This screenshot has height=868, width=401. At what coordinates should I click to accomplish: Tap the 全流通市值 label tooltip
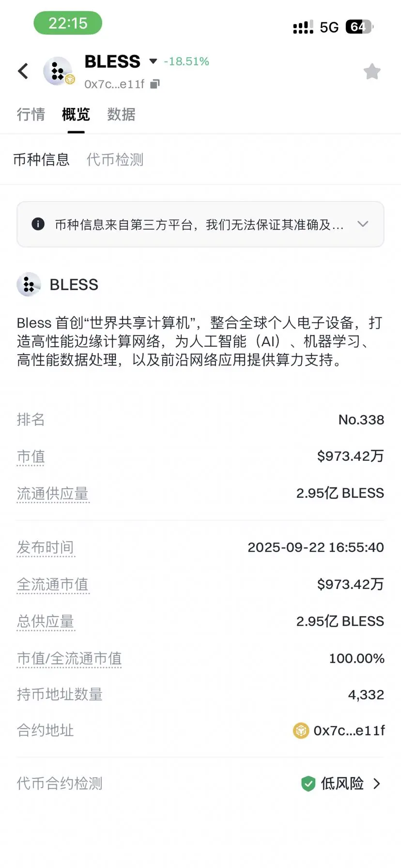[x=53, y=584]
